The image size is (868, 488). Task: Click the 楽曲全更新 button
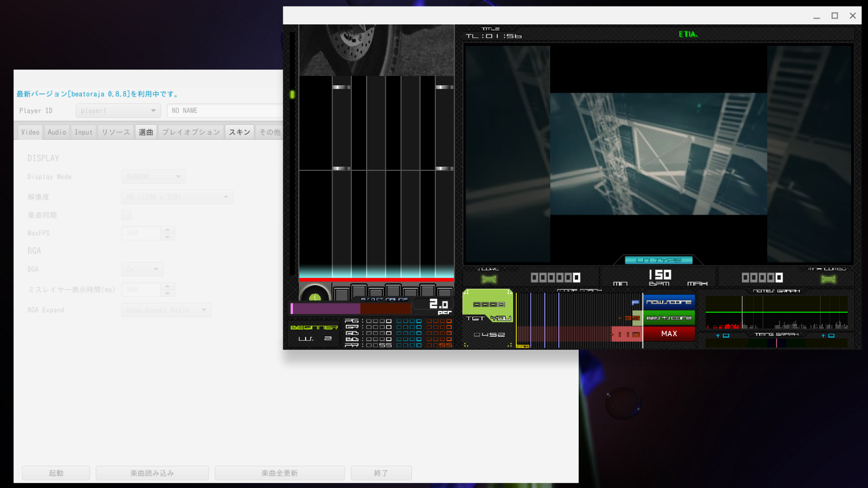coord(279,473)
